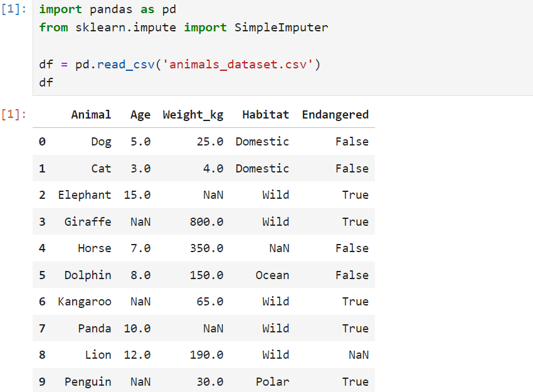This screenshot has height=392, width=533.
Task: Click the Dolphin's Ocean habitat cell
Action: click(272, 275)
